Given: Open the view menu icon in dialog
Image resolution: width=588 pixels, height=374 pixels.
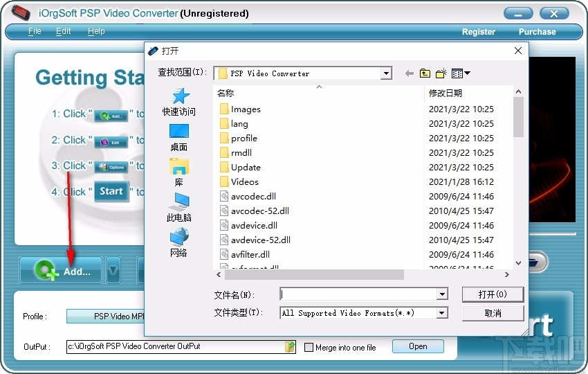Looking at the screenshot, I should pyautogui.click(x=461, y=73).
